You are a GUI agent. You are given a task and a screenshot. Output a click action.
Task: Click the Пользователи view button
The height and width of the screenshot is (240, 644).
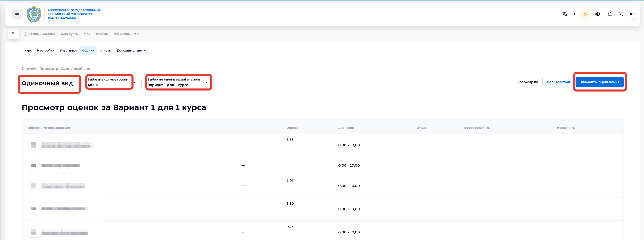[558, 82]
